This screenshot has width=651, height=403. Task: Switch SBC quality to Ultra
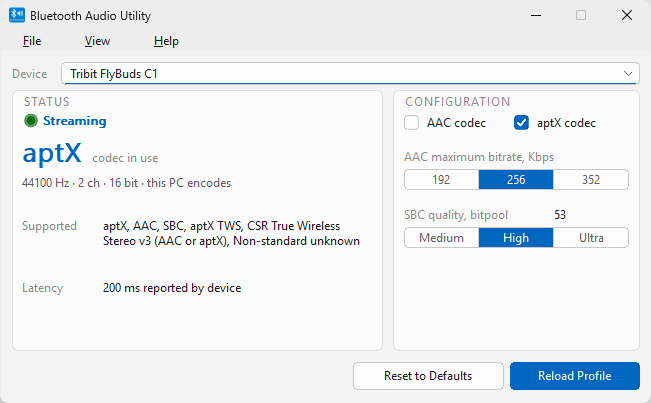[x=591, y=238]
